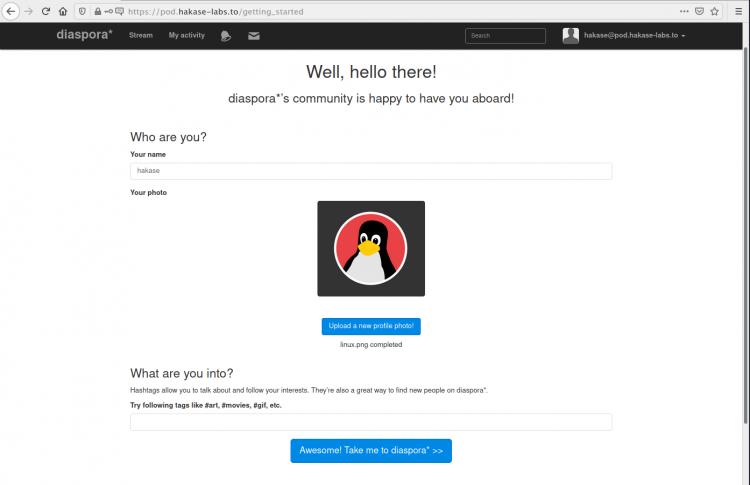Click the diaspora* logo link

(x=83, y=36)
